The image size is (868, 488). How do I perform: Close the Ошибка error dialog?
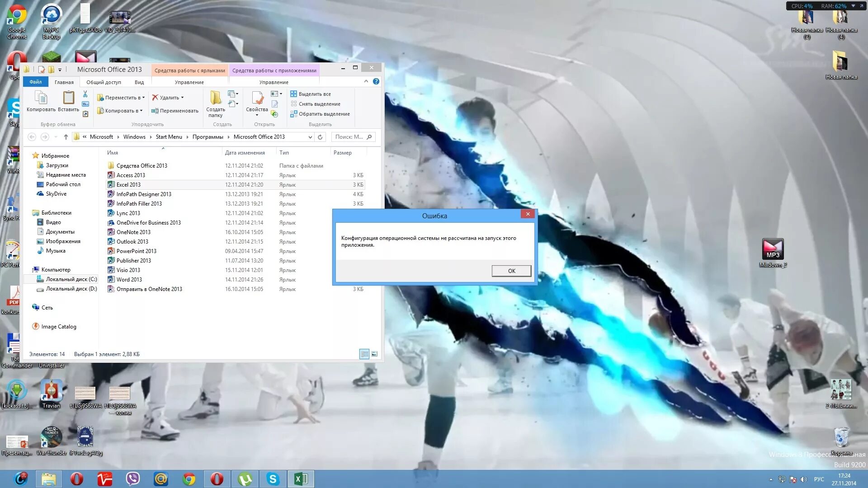(x=528, y=214)
